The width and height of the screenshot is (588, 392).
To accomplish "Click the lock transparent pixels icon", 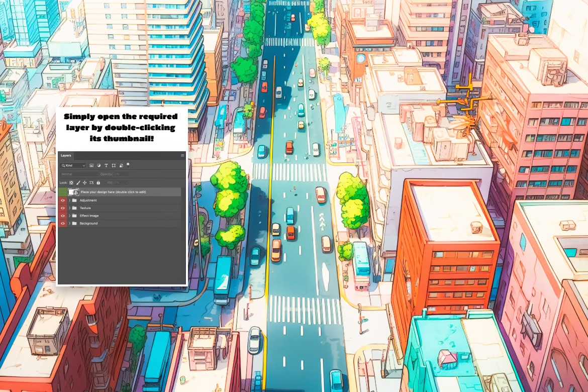I will pos(71,182).
